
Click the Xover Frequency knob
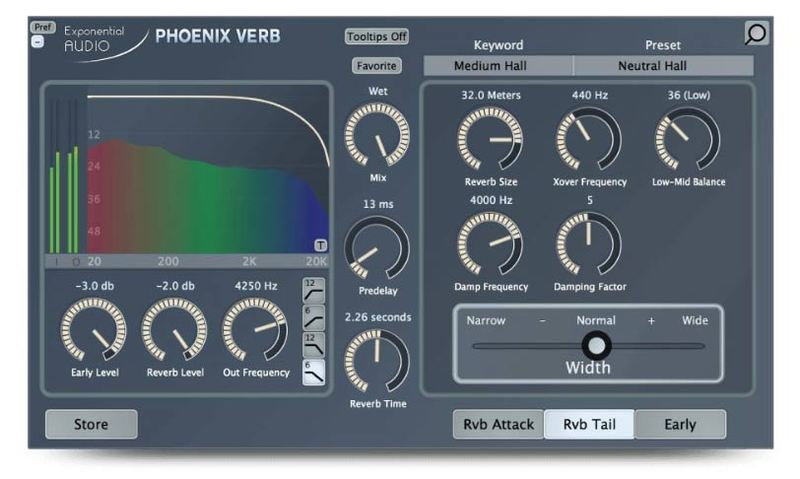coord(589,139)
